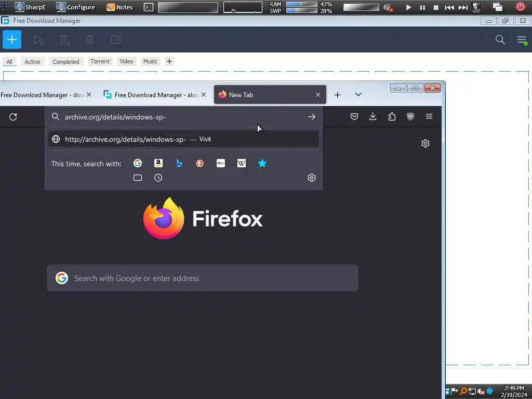Click the pause all downloads icon
532x399 pixels.
tap(65, 40)
